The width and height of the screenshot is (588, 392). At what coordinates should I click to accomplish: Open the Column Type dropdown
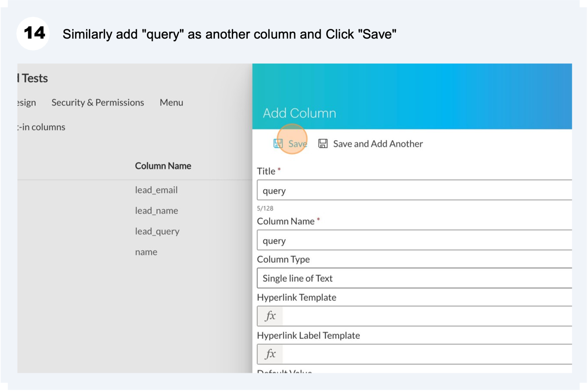[x=414, y=278]
